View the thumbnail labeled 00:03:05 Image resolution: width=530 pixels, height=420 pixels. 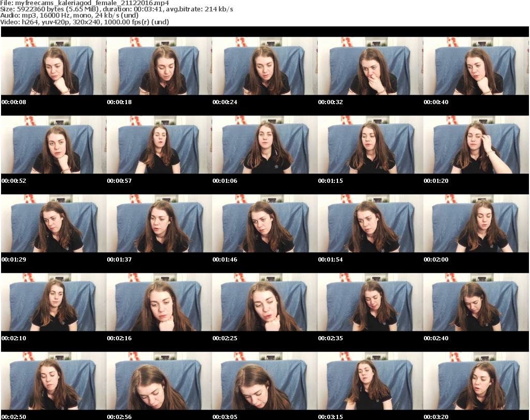pos(264,381)
